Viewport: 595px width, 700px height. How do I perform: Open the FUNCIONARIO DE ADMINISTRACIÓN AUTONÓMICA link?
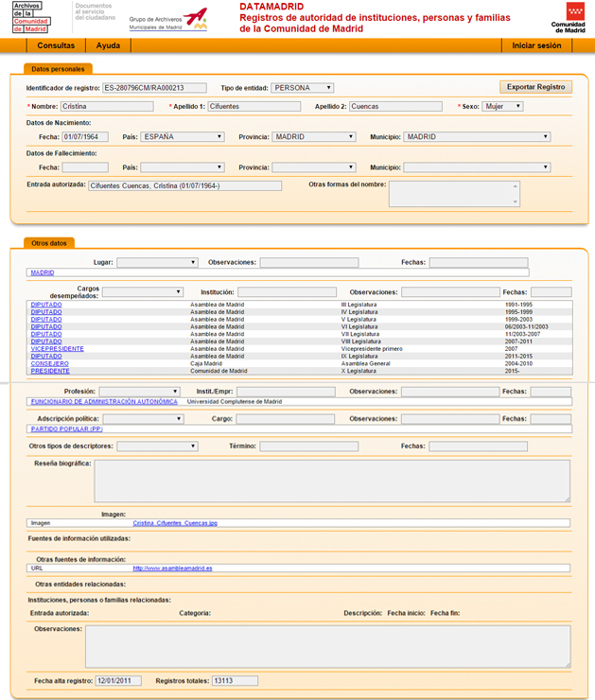(x=104, y=402)
